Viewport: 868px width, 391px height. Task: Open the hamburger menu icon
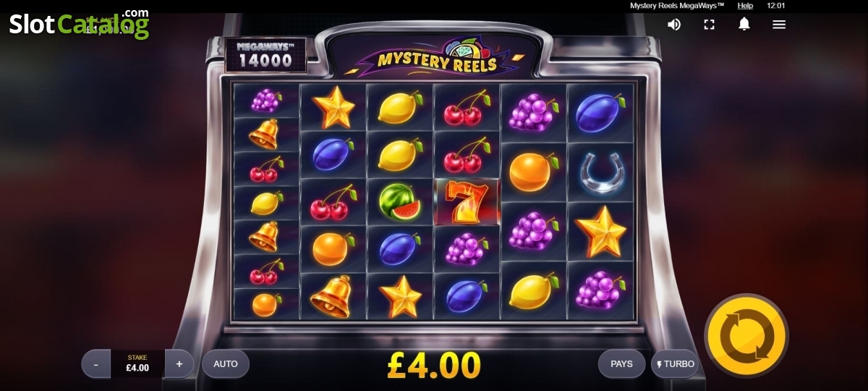tap(779, 25)
